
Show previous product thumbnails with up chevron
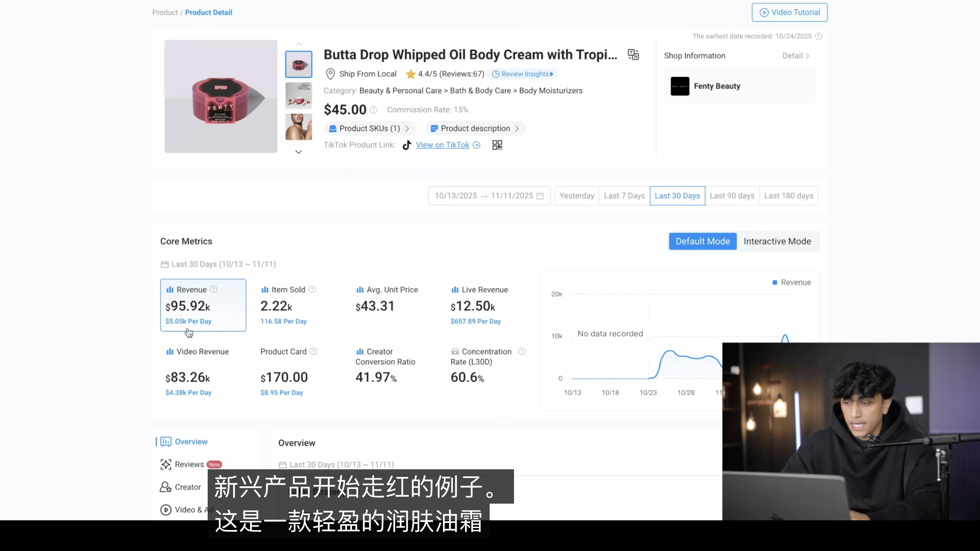(299, 44)
